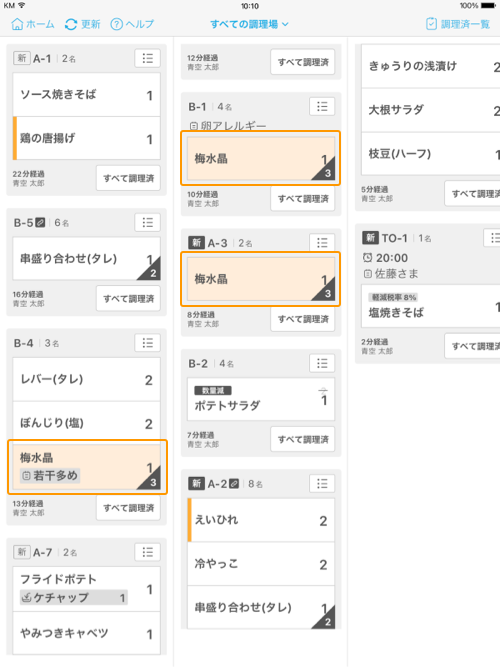This screenshot has width=500, height=667.
Task: Mark 鶏の唐揚げ item as cooked
Action: [86, 138]
